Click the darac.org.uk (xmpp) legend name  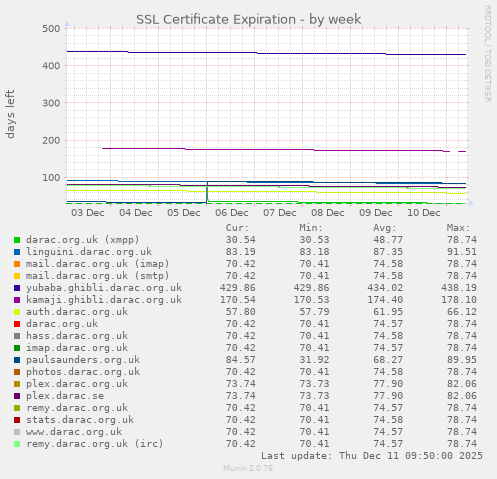pyautogui.click(x=83, y=240)
